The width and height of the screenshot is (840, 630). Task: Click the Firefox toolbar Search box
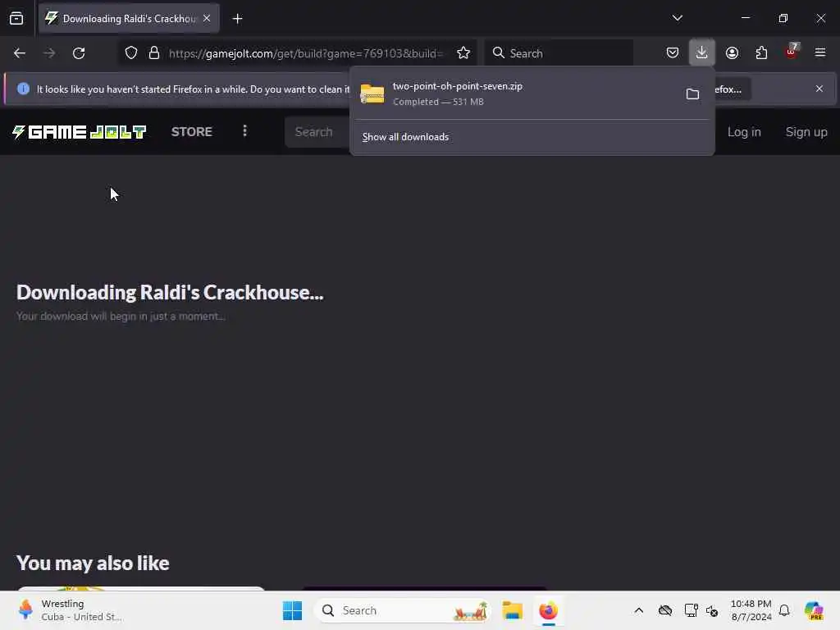pos(559,53)
